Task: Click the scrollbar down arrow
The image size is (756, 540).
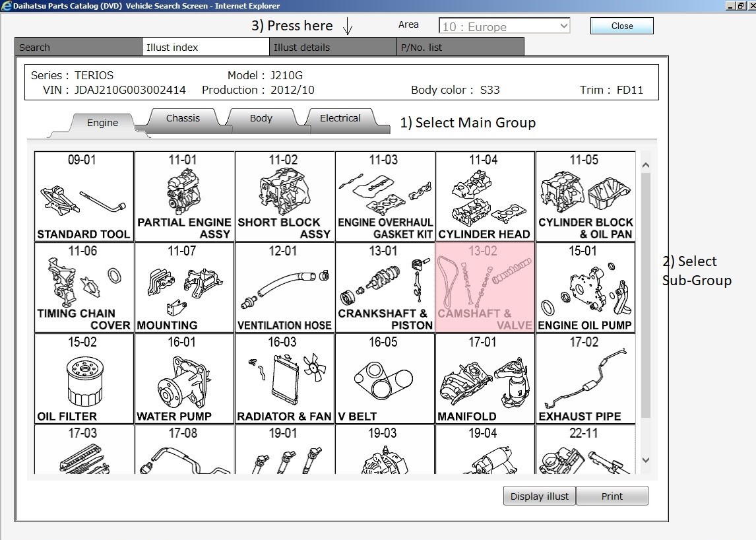Action: point(646,460)
